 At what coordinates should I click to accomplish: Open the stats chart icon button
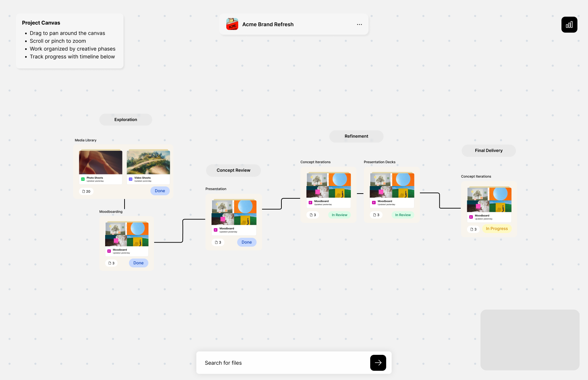click(569, 24)
